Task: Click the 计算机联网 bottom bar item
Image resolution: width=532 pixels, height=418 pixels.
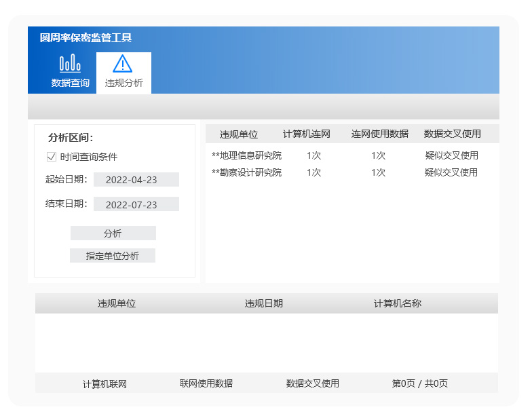Action: click(104, 384)
